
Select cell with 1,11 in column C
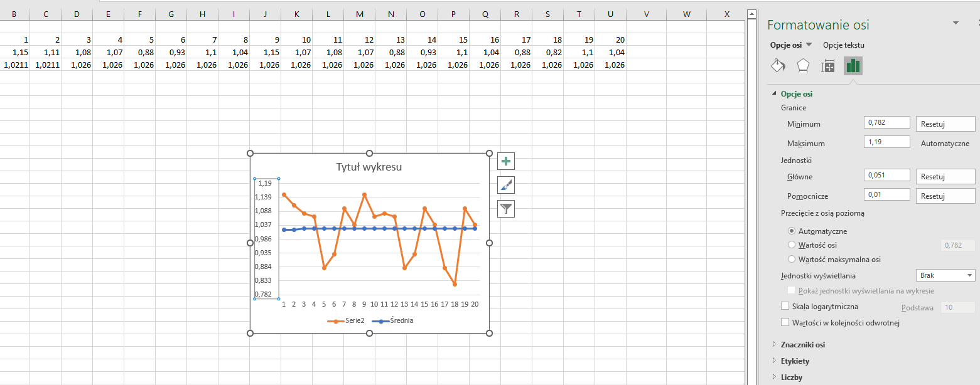(45, 52)
